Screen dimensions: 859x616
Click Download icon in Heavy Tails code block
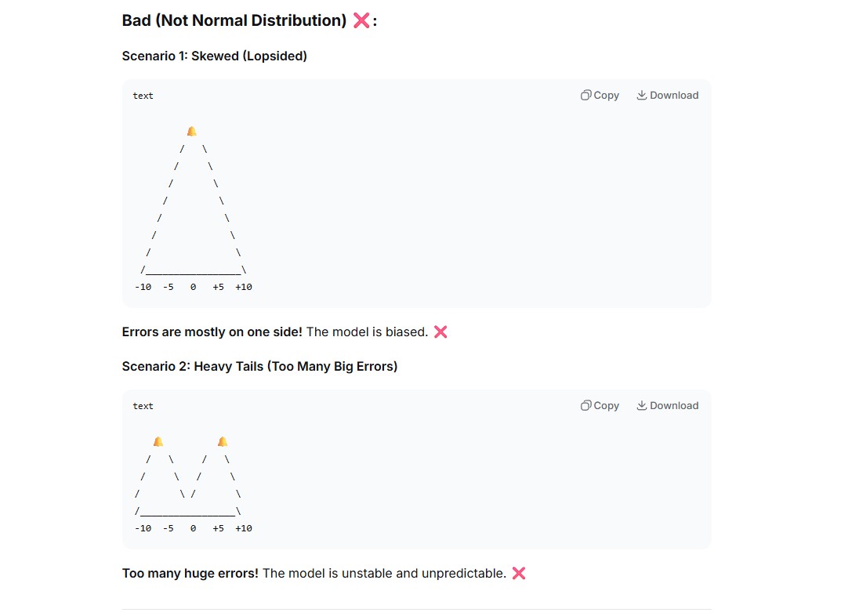[642, 405]
